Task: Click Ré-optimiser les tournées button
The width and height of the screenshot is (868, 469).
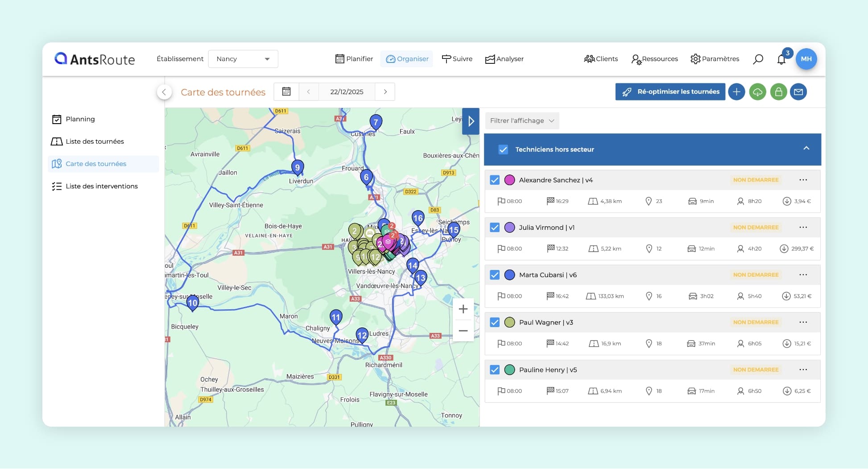Action: (x=670, y=92)
